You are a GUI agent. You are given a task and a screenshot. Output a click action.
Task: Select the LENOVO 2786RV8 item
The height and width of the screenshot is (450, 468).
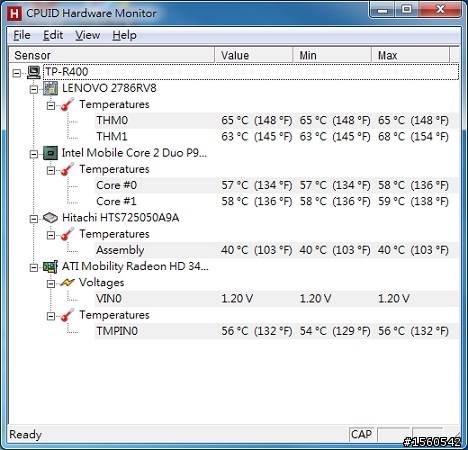[x=109, y=88]
